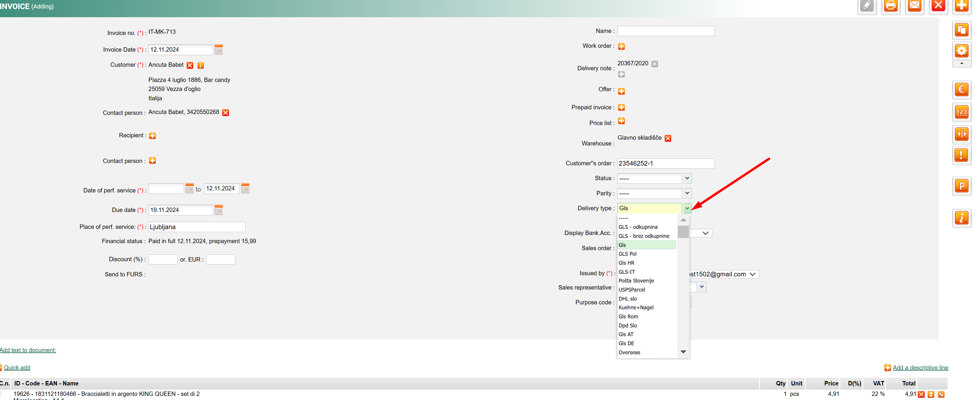Remove delivery note 20367/2020

[654, 64]
